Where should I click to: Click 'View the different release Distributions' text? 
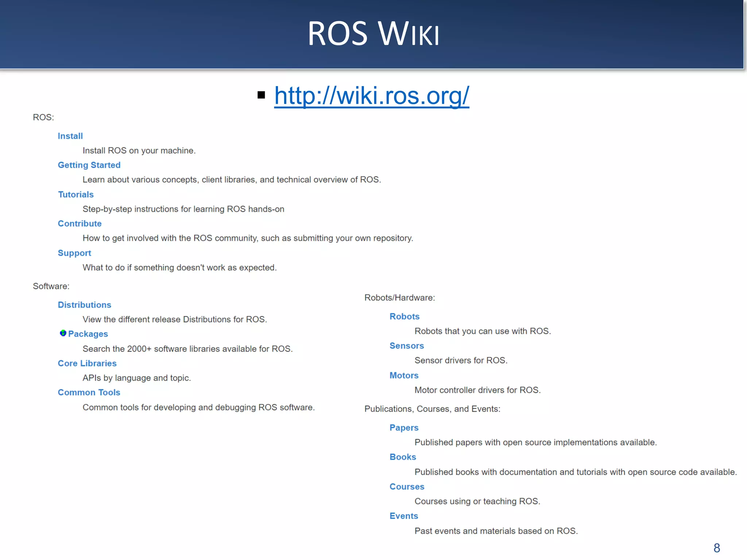click(x=175, y=319)
